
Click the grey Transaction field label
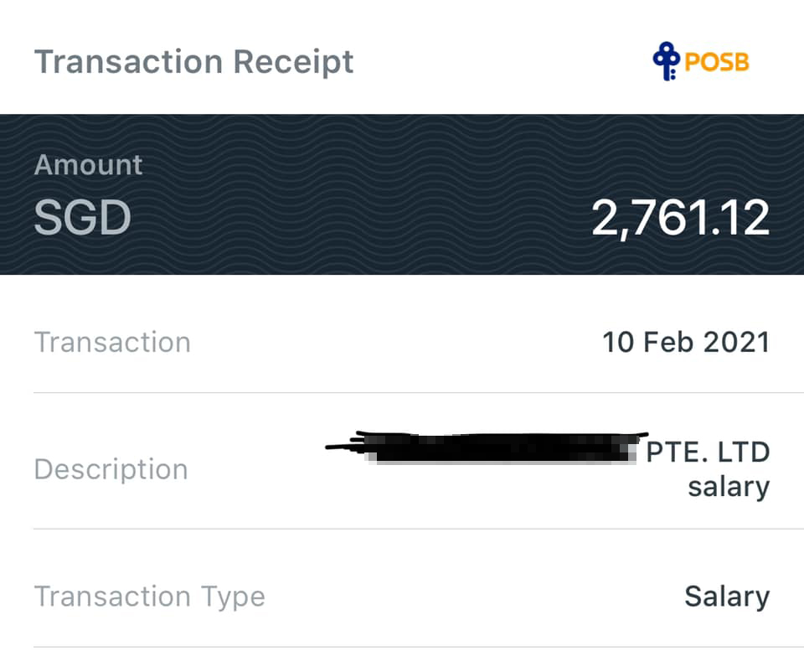[x=112, y=343]
